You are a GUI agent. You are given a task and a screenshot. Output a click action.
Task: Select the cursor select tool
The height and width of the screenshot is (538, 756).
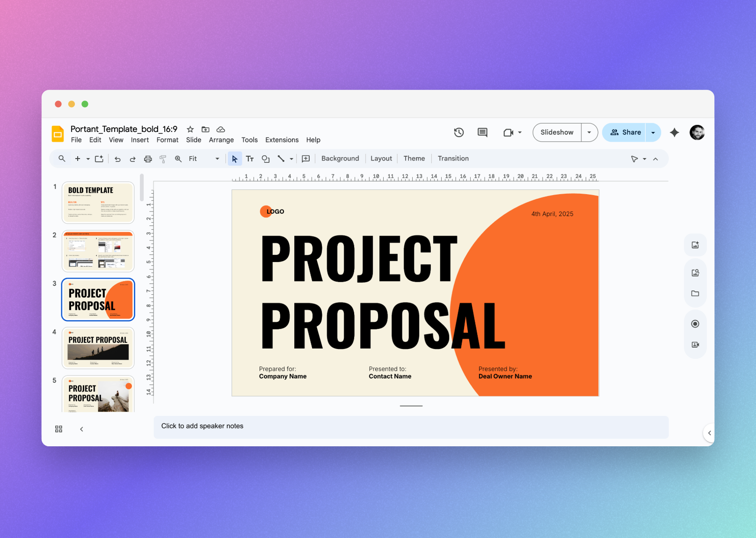235,159
